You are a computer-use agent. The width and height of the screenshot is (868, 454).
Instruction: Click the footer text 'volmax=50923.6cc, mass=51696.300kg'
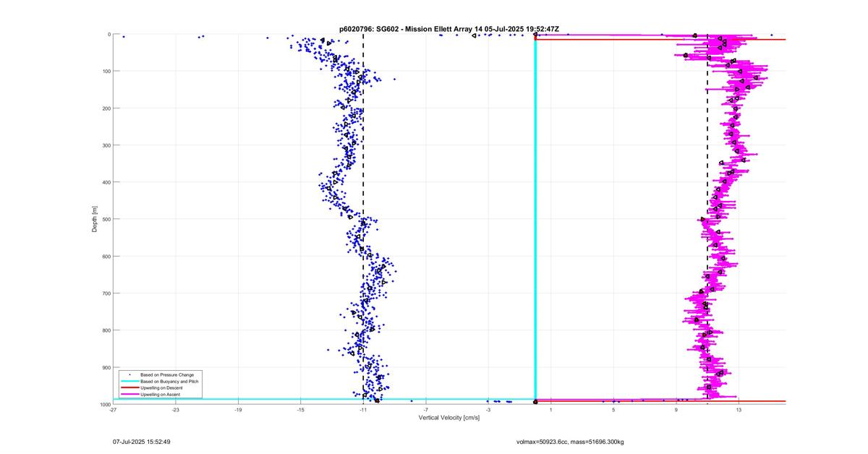(x=570, y=441)
